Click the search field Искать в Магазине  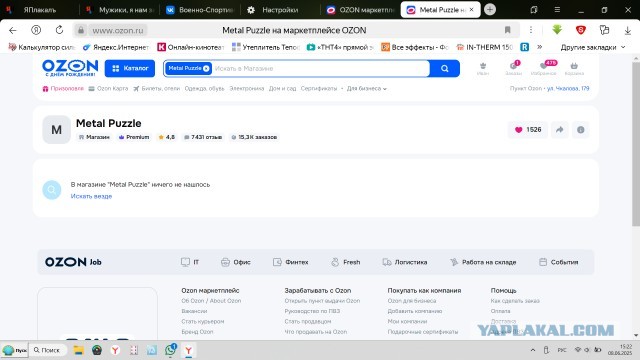click(320, 69)
